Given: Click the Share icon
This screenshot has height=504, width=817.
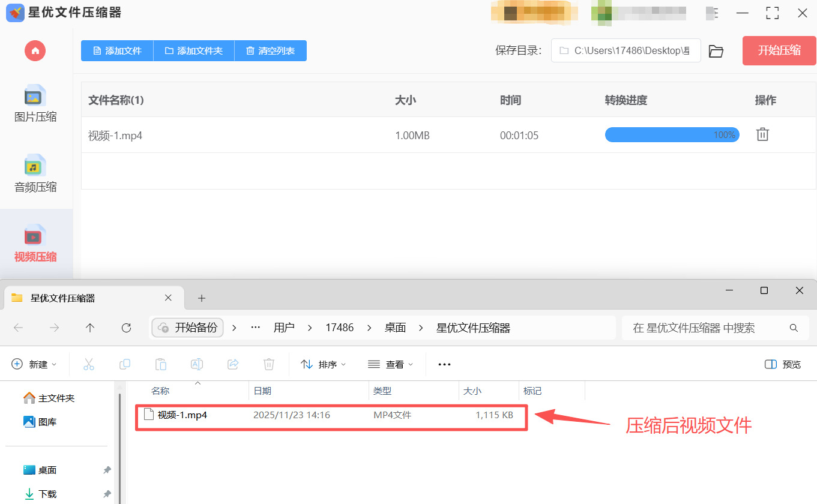Looking at the screenshot, I should coord(233,364).
